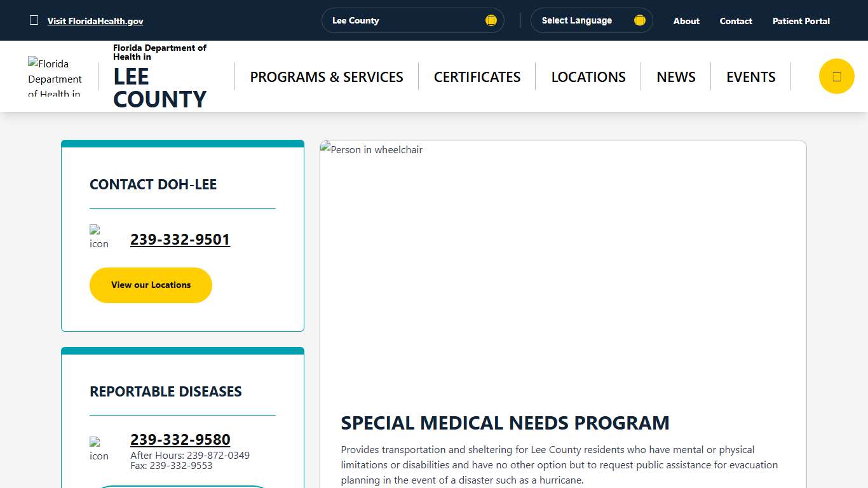Open the Lee County location dropdown
This screenshot has width=868, height=488.
412,20
